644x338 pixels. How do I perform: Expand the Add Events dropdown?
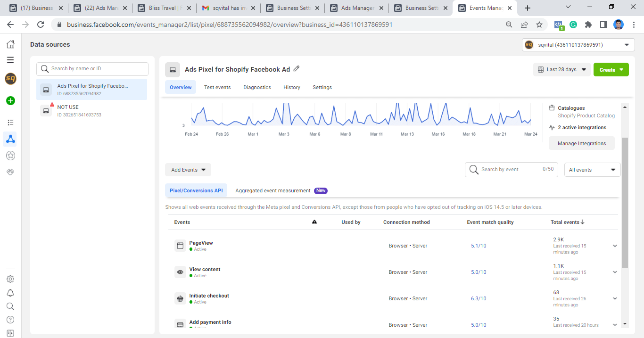coord(188,170)
